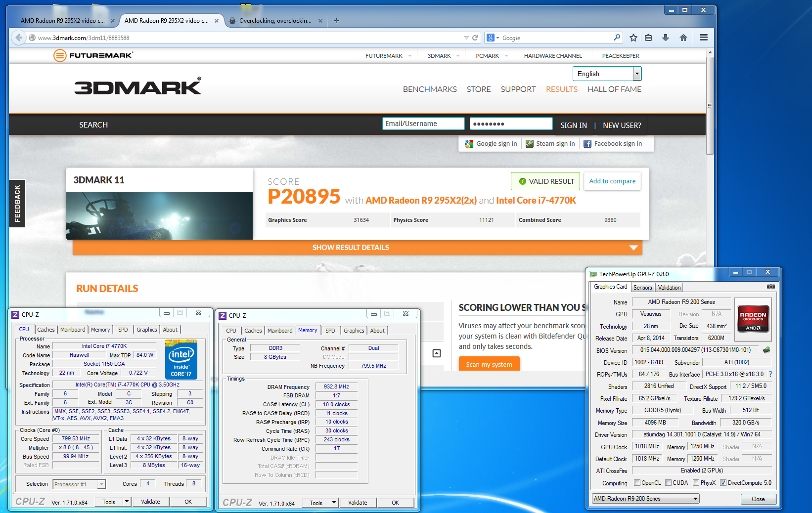Click the Intel Core i7 logo in CPU-Z
This screenshot has width=812, height=513.
tap(181, 360)
